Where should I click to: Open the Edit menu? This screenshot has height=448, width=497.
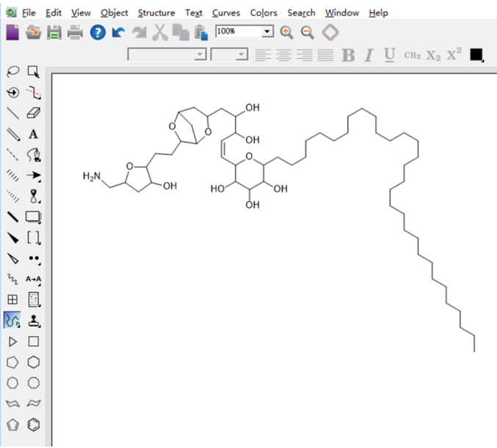pos(54,13)
